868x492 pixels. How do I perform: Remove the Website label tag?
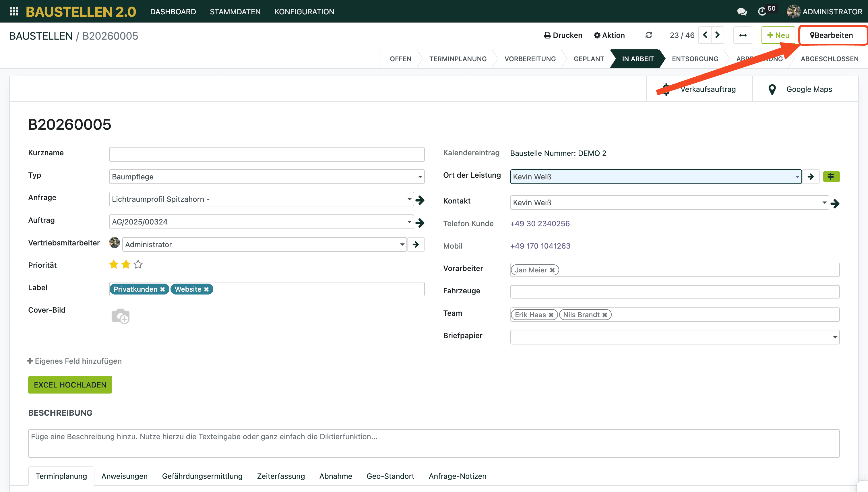pyautogui.click(x=206, y=289)
